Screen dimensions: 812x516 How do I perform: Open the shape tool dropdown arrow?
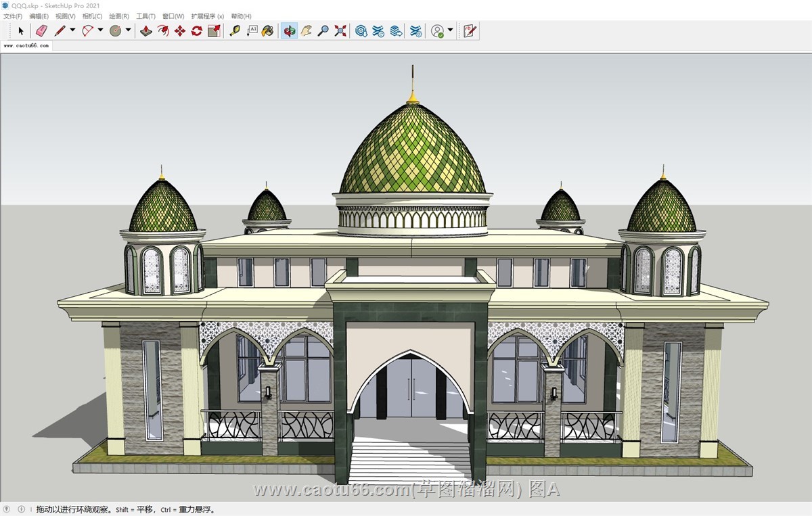(x=128, y=30)
